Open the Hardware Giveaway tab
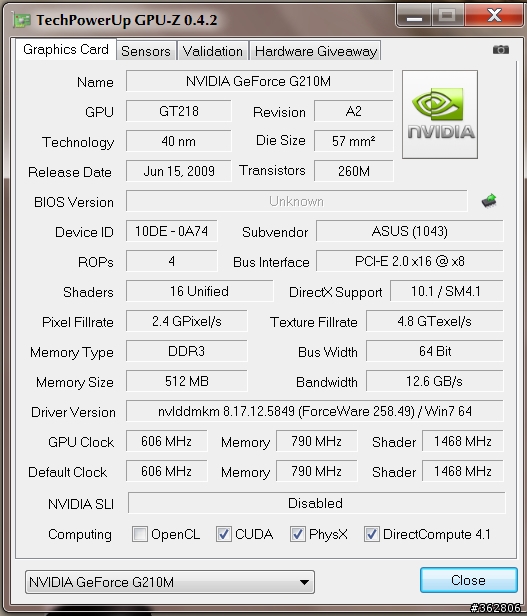The width and height of the screenshot is (527, 616). (316, 51)
